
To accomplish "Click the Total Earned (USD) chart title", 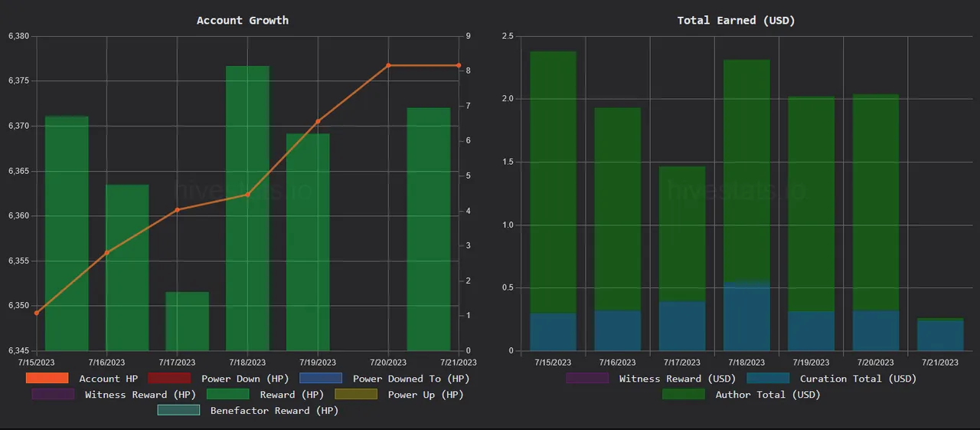I will [x=737, y=21].
